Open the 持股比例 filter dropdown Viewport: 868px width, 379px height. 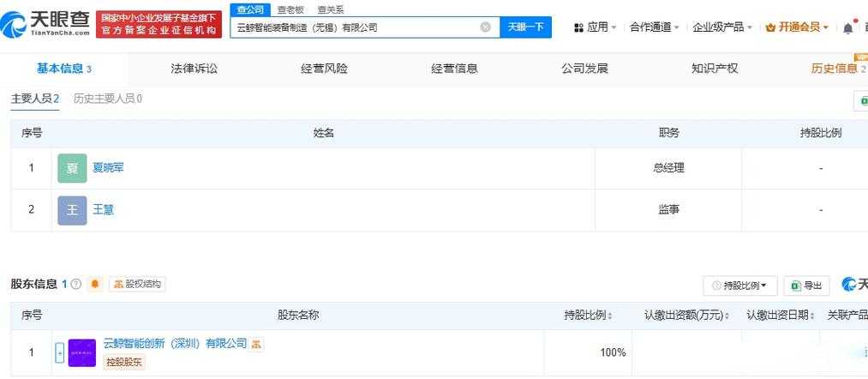click(x=740, y=286)
